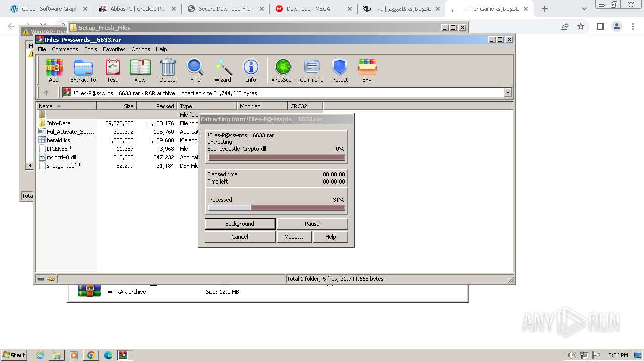Click the key icon in status bar
Image resolution: width=644 pixels, height=362 pixels.
[x=51, y=278]
